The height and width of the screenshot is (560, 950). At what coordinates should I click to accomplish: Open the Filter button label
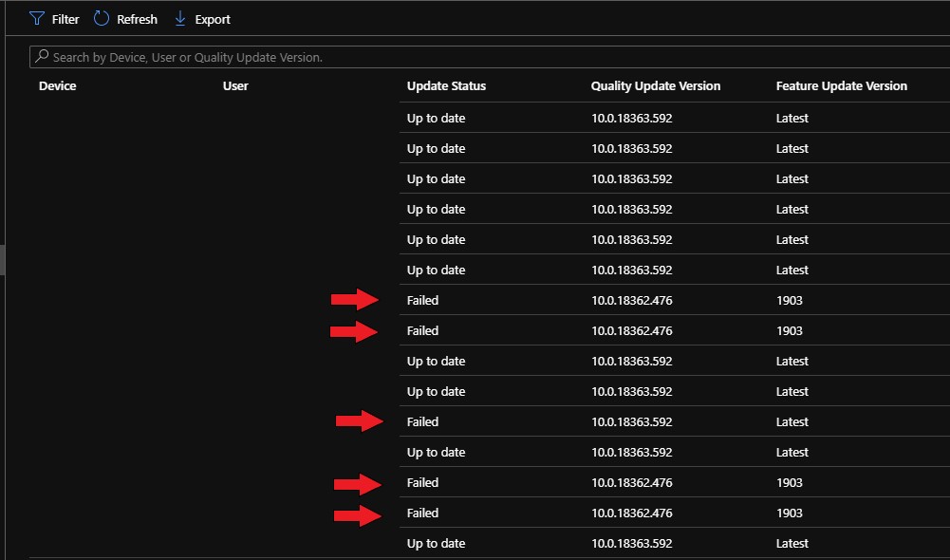click(x=65, y=19)
